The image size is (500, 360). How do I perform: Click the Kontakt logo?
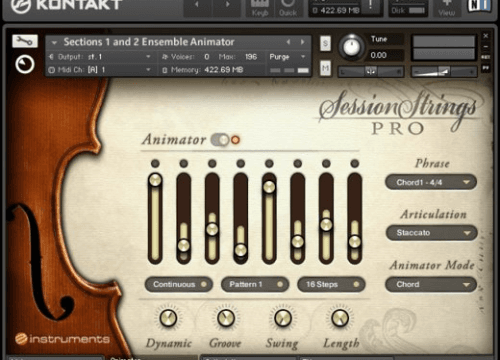click(67, 6)
